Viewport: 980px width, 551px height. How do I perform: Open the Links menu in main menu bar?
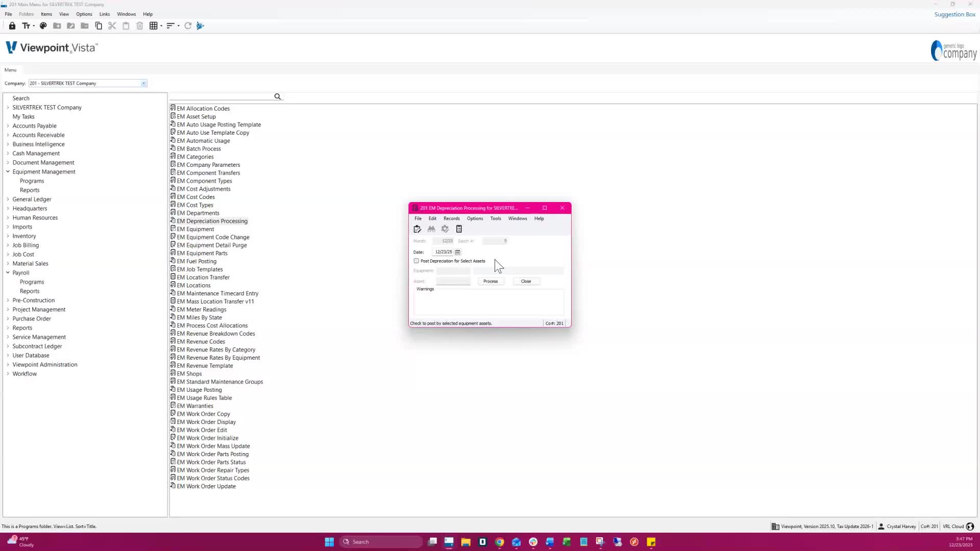(x=104, y=14)
